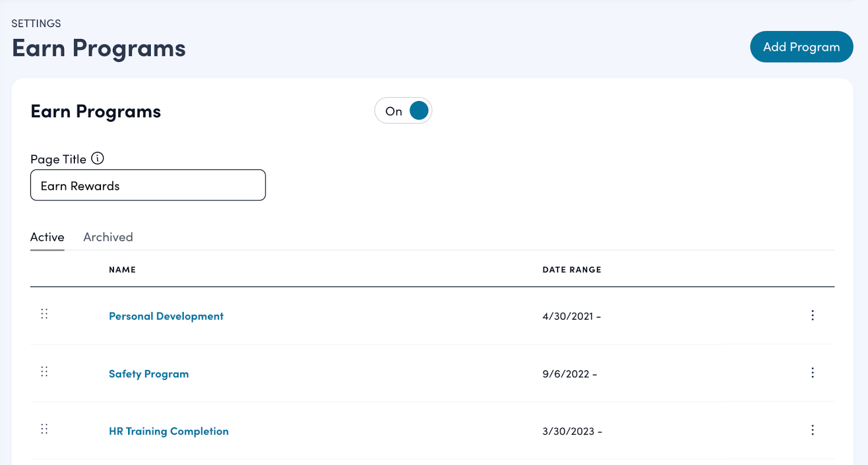Grab the drag handle for Personal Development
Viewport: 868px width, 465px height.
pos(44,314)
